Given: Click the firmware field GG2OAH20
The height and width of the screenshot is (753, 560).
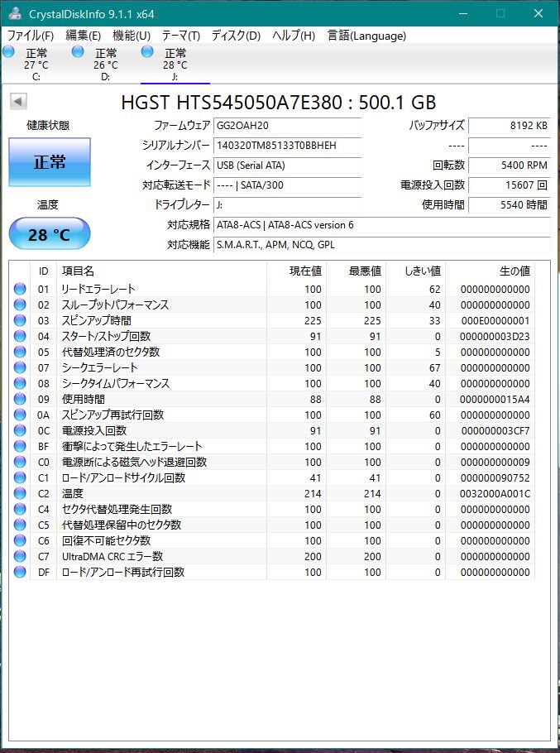Looking at the screenshot, I should point(287,126).
